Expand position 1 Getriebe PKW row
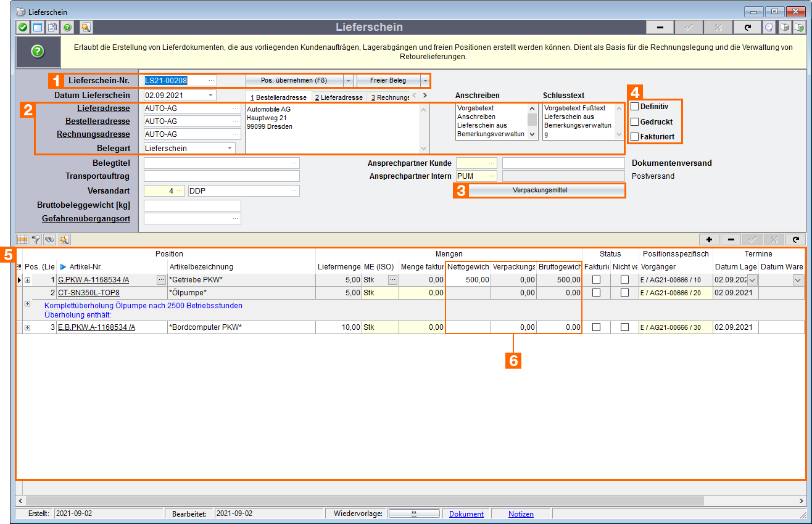Image resolution: width=812 pixels, height=524 pixels. 27,280
